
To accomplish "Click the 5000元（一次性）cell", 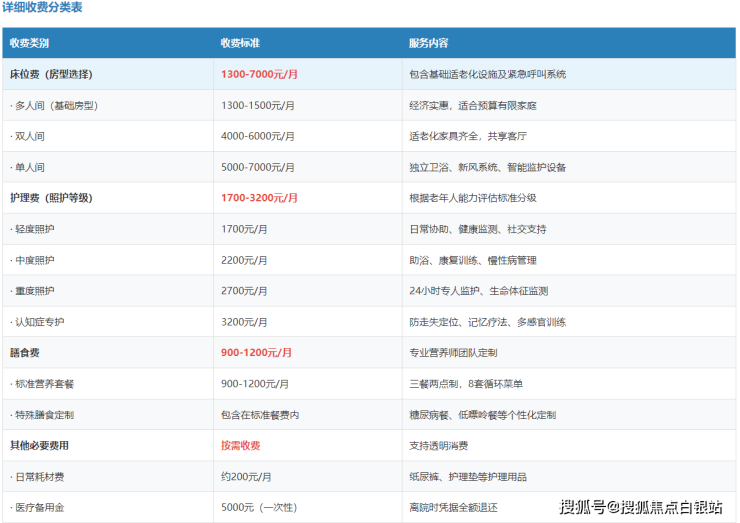I will point(259,507).
